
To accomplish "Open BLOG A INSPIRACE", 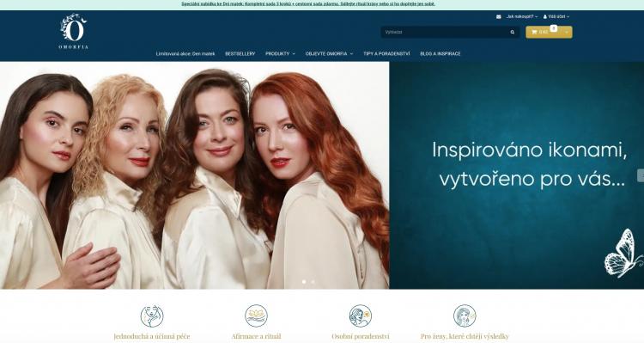I will point(440,54).
